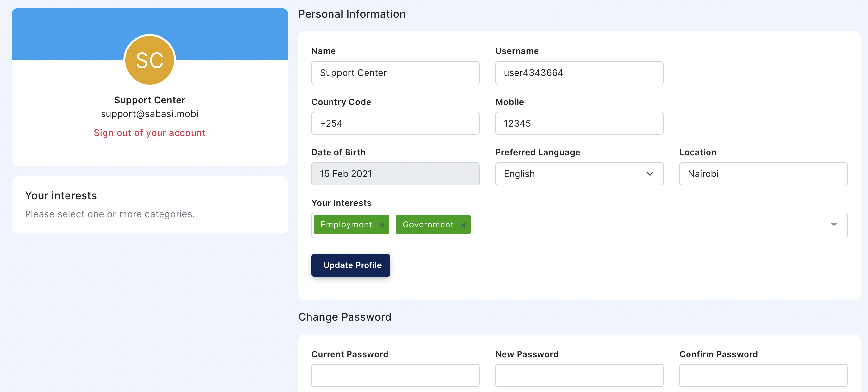Click the Change Password section heading

tap(345, 317)
